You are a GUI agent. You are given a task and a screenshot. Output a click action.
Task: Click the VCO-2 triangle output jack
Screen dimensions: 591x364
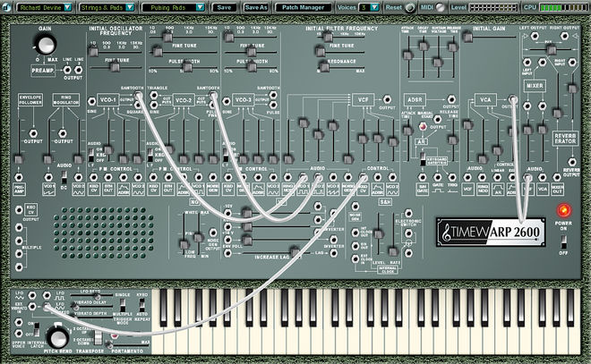tap(153, 95)
